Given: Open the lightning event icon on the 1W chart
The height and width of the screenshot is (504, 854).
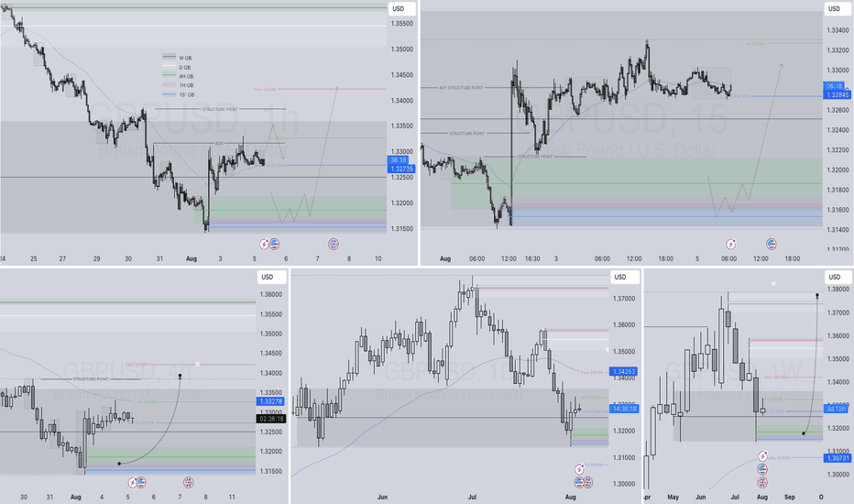Looking at the screenshot, I should 762,456.
